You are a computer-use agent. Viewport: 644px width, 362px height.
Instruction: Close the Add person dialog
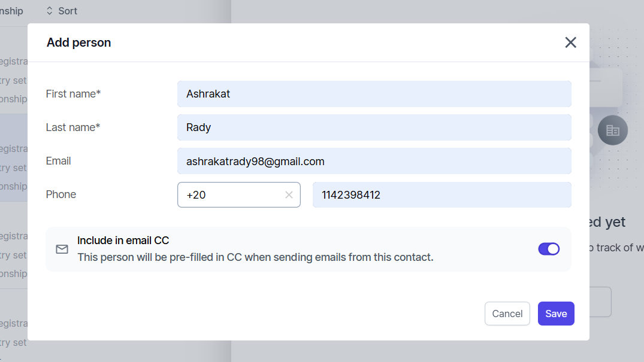[570, 42]
